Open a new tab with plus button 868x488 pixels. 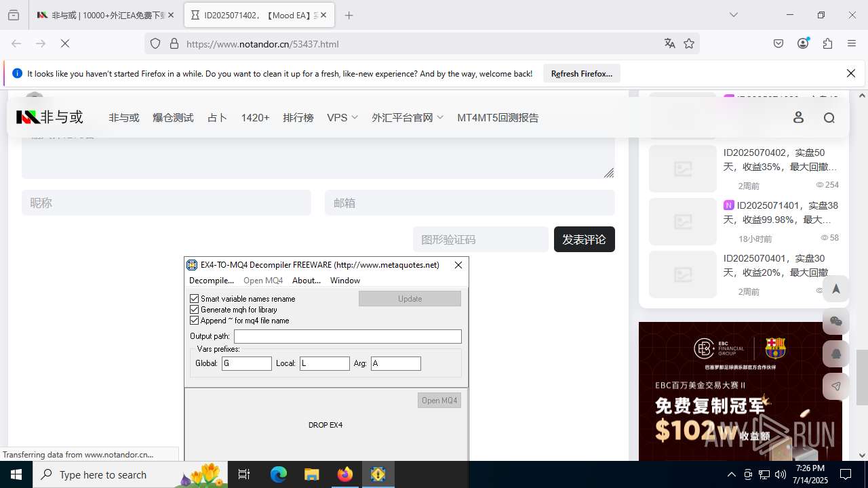tap(349, 15)
